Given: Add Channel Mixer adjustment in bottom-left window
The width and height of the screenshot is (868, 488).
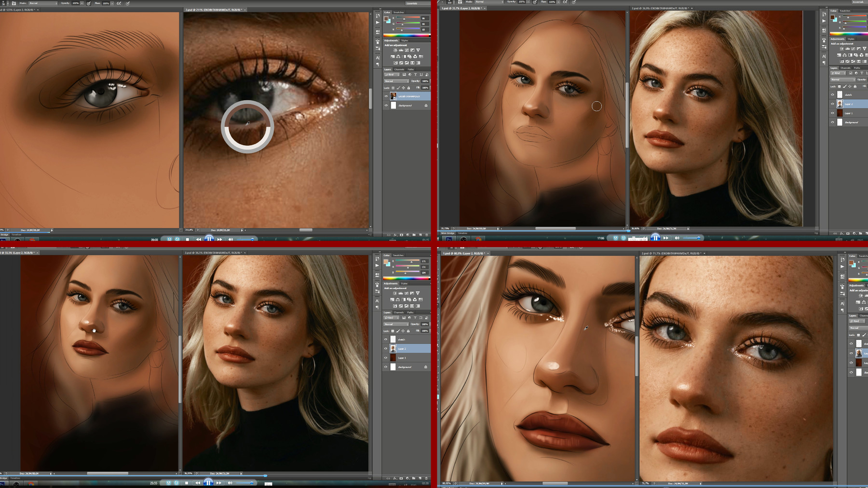Looking at the screenshot, I should [x=415, y=299].
